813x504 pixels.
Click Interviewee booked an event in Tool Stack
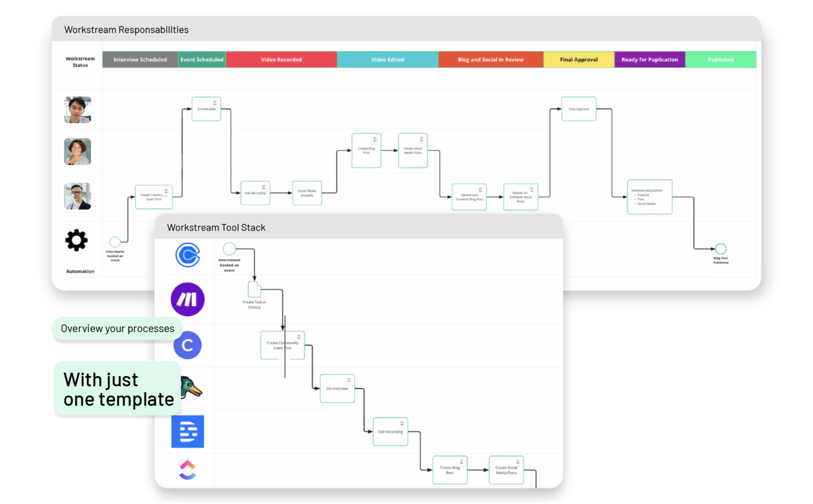(x=229, y=265)
